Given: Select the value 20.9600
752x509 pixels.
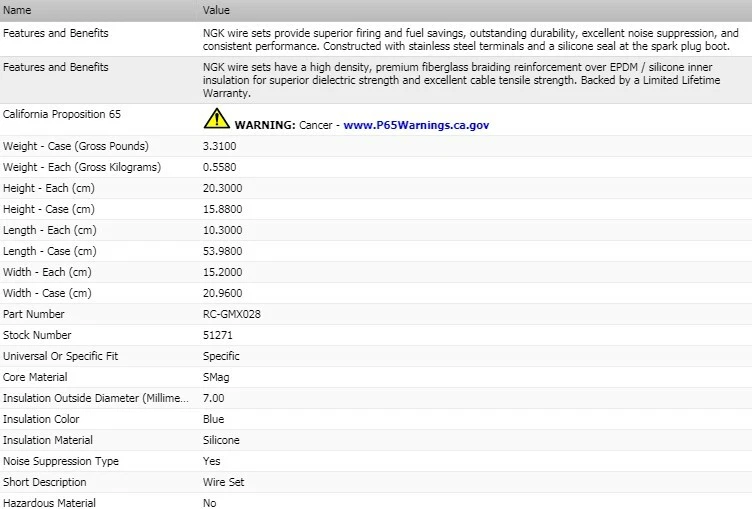Looking at the screenshot, I should point(223,294).
